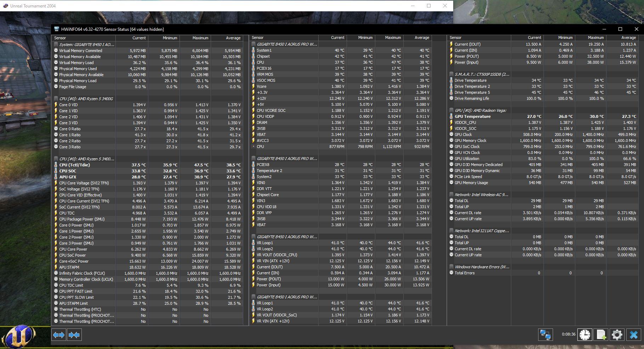Click the thermometer icon beside VRM MOS

[x=253, y=74]
